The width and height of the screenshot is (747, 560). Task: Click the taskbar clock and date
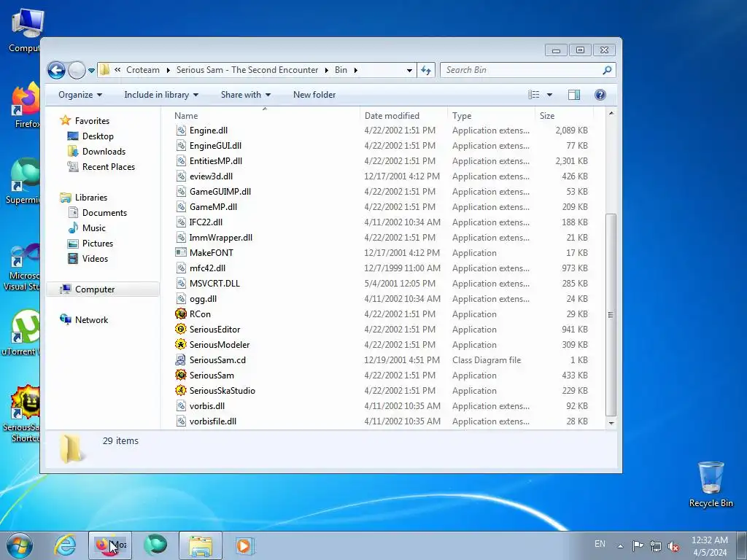click(709, 546)
